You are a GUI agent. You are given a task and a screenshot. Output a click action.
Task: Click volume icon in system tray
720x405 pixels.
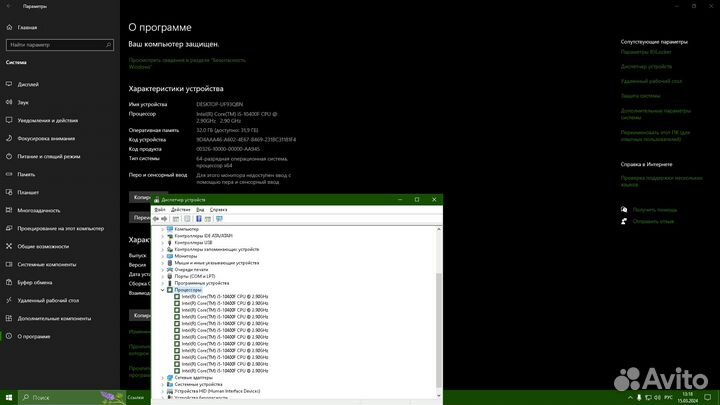[657, 398]
